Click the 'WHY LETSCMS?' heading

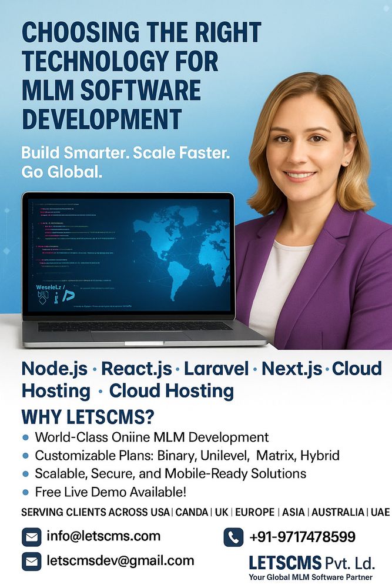[88, 417]
